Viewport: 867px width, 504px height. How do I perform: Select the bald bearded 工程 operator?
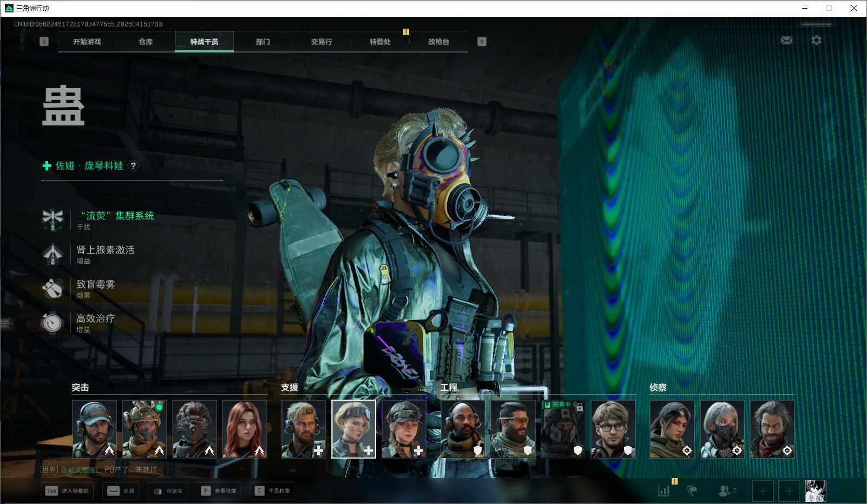tap(463, 429)
